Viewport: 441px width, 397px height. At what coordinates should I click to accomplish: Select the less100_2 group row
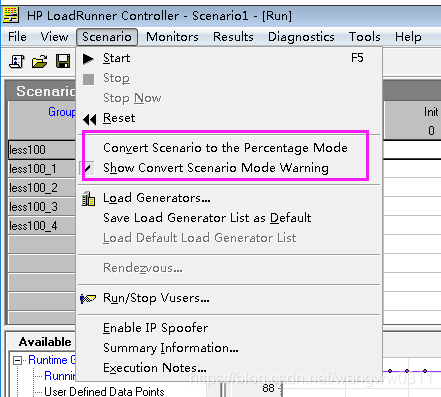[42, 188]
